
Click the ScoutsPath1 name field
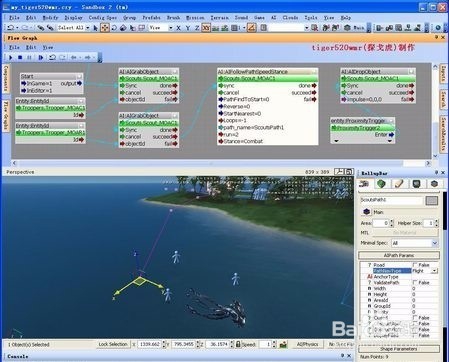tap(391, 200)
